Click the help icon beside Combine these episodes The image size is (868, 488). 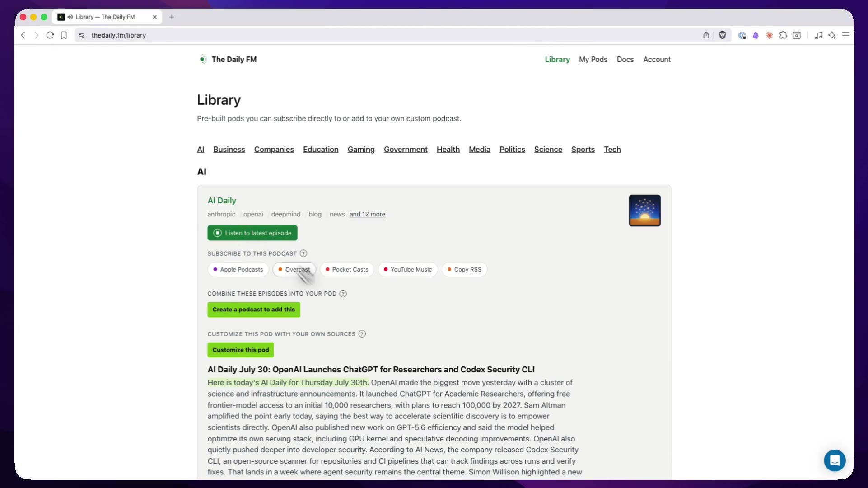point(343,294)
